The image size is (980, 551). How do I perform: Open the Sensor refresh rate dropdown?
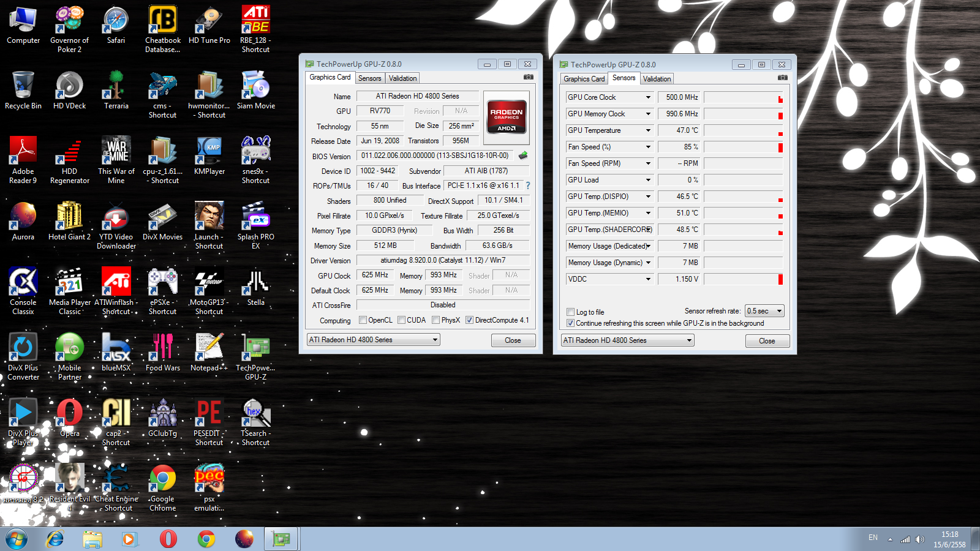point(764,311)
